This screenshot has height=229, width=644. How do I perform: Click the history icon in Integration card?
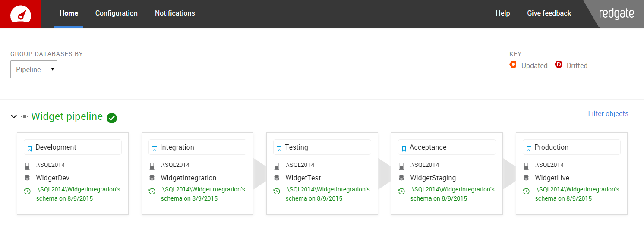pos(152,191)
